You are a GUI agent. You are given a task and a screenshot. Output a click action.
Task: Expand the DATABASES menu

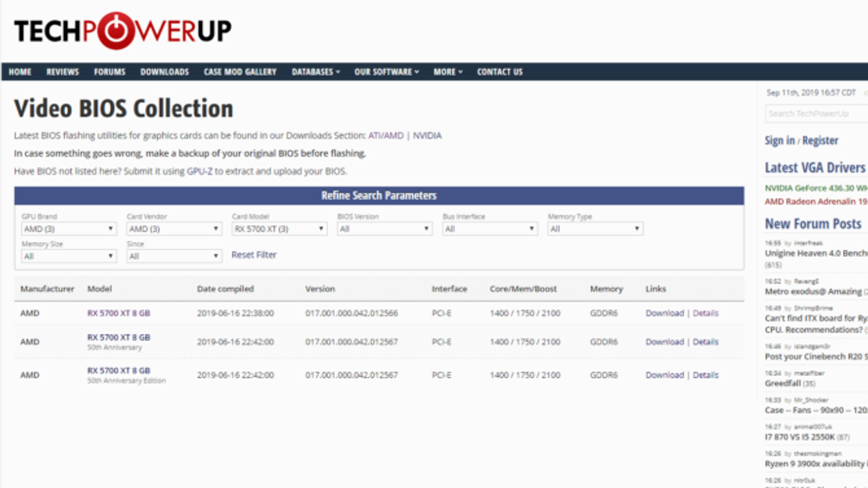pyautogui.click(x=316, y=72)
